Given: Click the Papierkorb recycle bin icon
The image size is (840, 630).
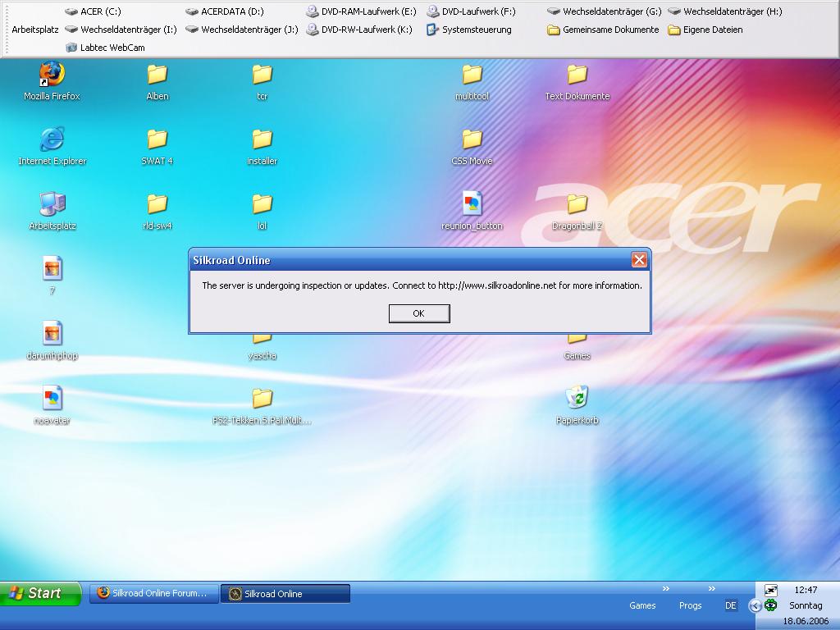Looking at the screenshot, I should click(x=577, y=399).
